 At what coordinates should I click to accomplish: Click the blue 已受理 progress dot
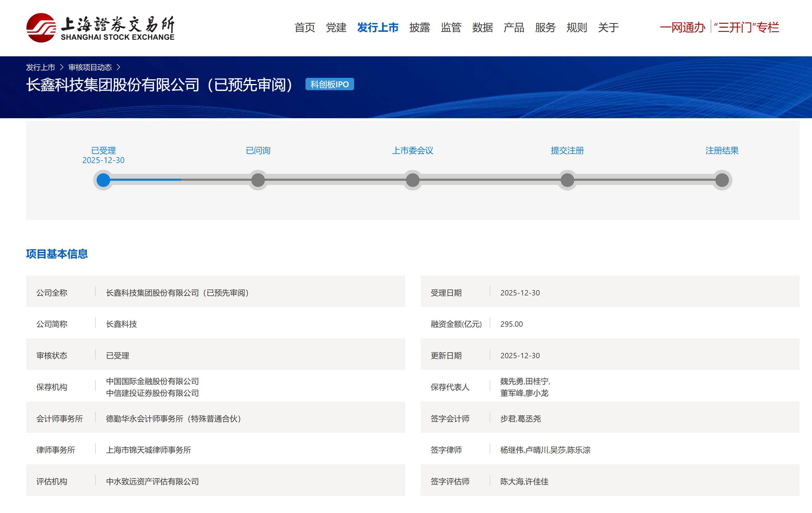[x=103, y=180]
